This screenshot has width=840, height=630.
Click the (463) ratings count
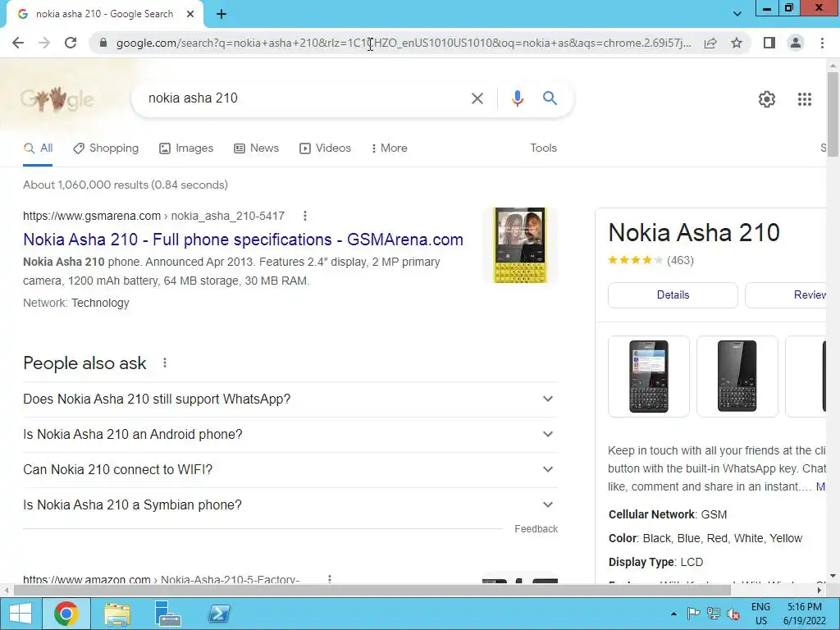click(x=680, y=261)
